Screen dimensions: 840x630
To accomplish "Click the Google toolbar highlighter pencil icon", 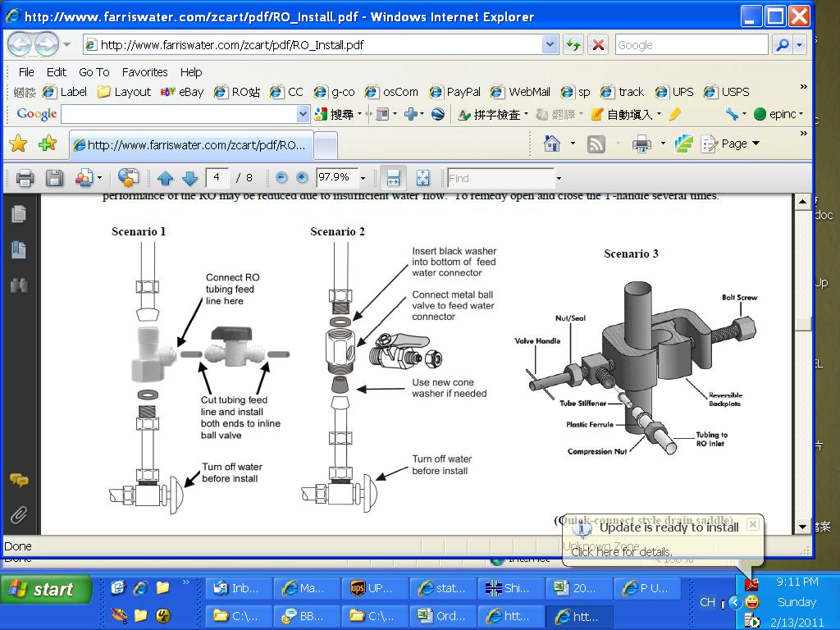I will pos(674,114).
